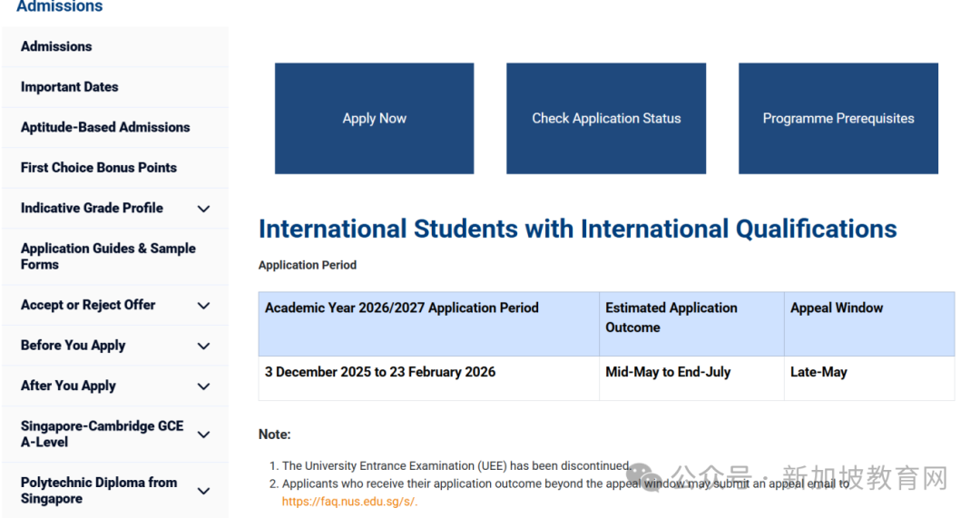Image resolution: width=980 pixels, height=518 pixels.
Task: Click the Apply Now button
Action: pos(374,118)
